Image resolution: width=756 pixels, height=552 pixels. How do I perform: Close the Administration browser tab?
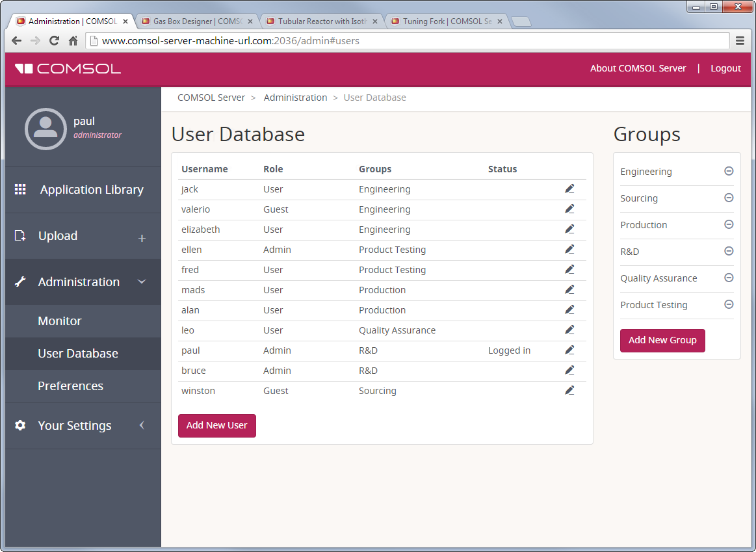[125, 21]
